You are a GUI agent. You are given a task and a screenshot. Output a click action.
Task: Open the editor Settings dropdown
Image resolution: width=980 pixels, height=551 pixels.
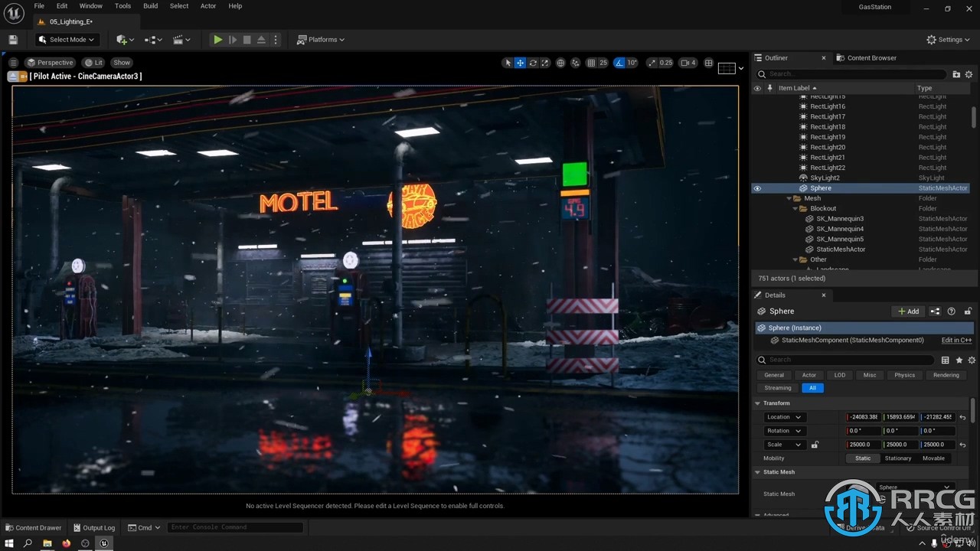click(949, 40)
